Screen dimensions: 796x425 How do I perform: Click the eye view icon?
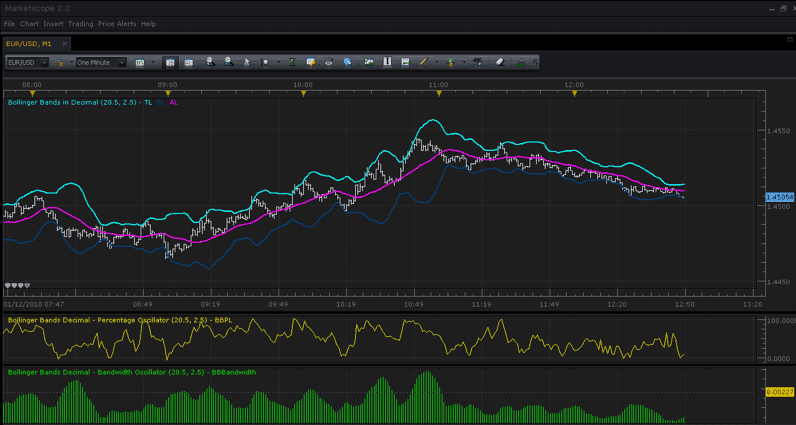(x=329, y=62)
